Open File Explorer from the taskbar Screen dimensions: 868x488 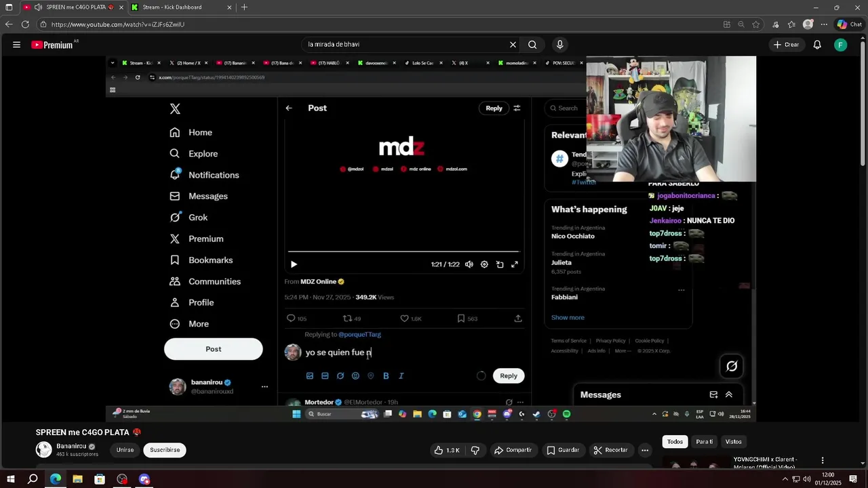(x=77, y=479)
